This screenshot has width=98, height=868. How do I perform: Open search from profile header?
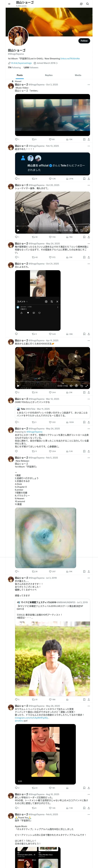[88, 4]
